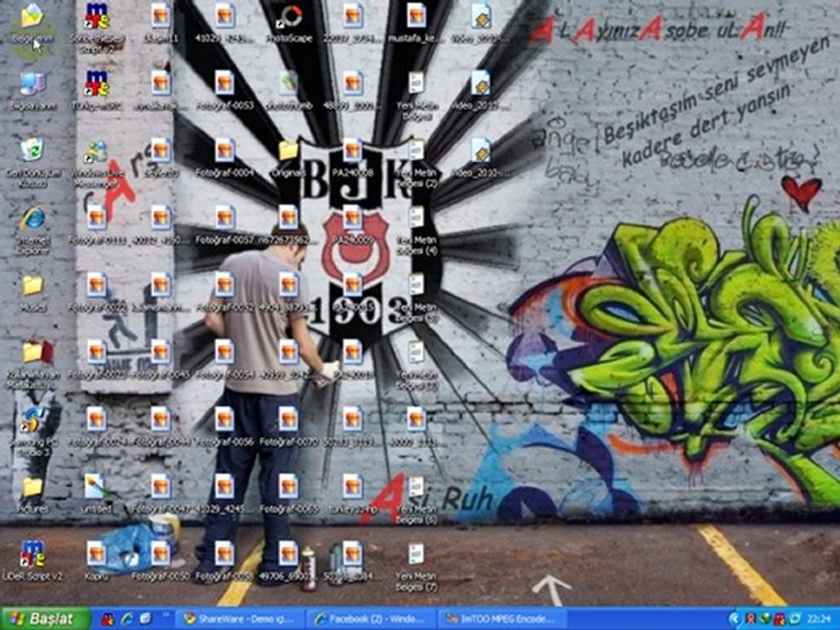Select the Windows Live Messenger shortcut

point(96,162)
